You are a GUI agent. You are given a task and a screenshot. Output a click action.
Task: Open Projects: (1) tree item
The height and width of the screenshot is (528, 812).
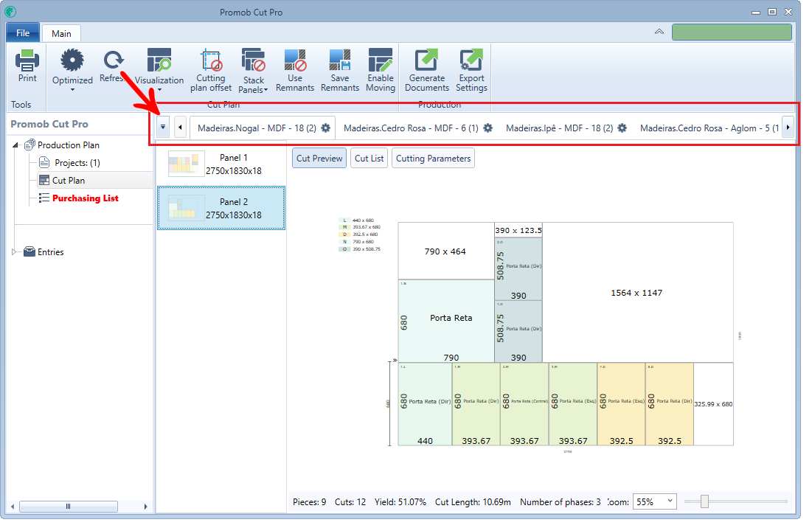pyautogui.click(x=77, y=162)
